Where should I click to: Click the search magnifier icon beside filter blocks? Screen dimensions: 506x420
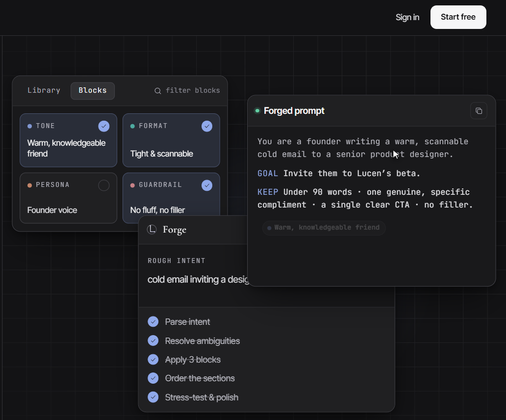158,91
